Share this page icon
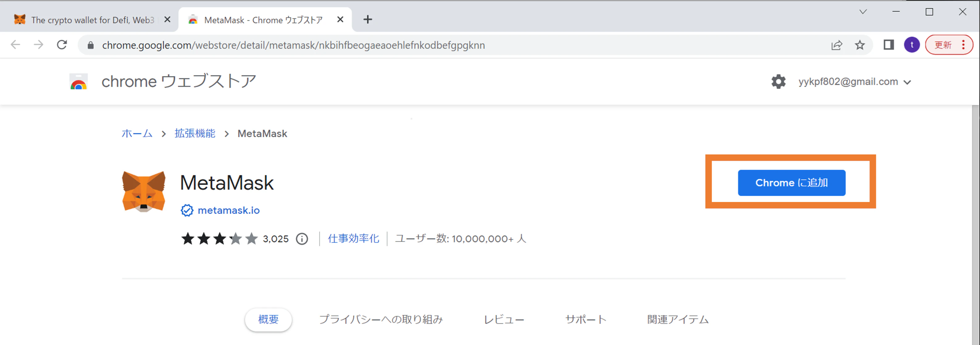 (836, 45)
